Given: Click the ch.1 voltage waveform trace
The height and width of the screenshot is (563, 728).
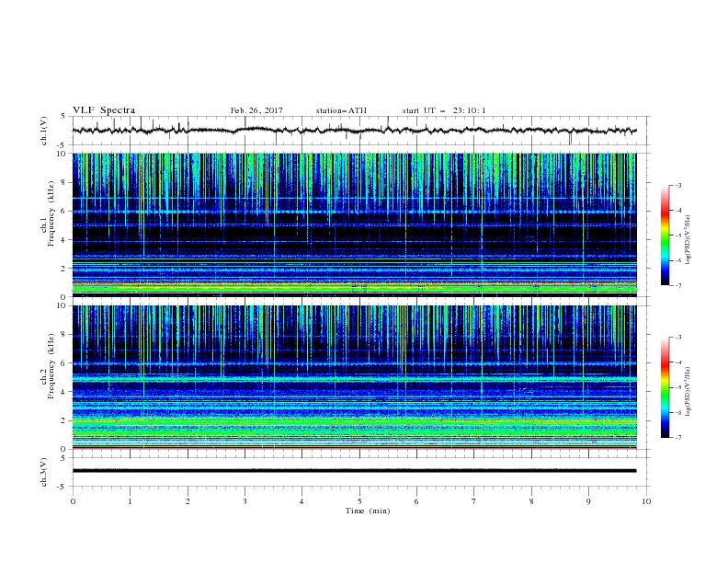Looking at the screenshot, I should pyautogui.click(x=354, y=130).
